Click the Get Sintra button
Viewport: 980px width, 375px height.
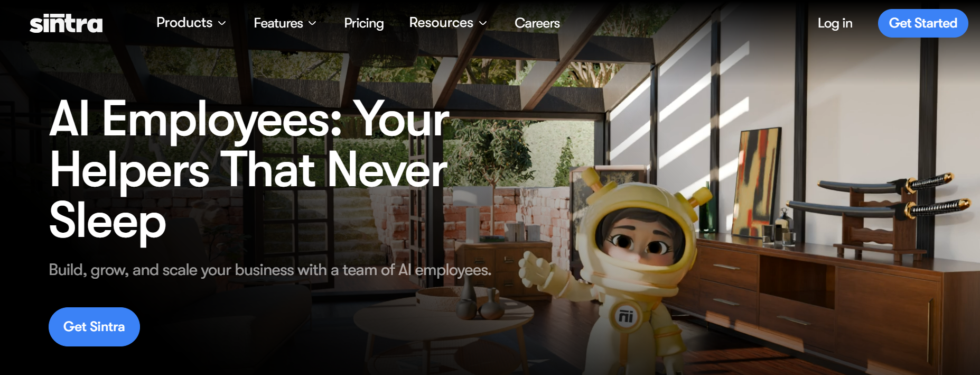pos(94,327)
